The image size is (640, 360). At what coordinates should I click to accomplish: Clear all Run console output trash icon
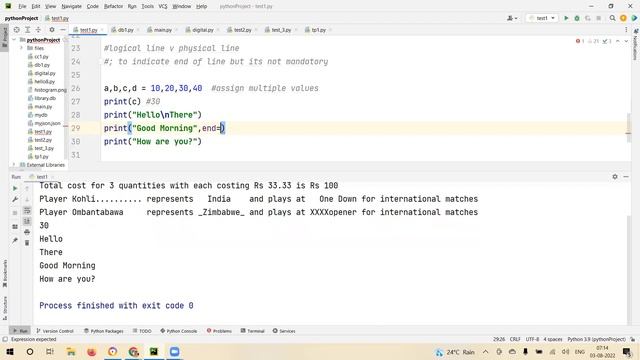[x=27, y=243]
